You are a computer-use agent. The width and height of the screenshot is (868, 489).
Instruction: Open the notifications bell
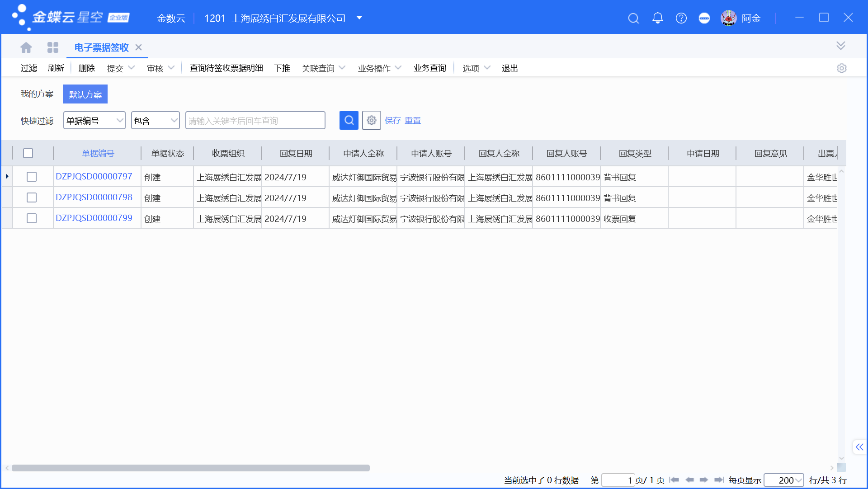pos(658,18)
